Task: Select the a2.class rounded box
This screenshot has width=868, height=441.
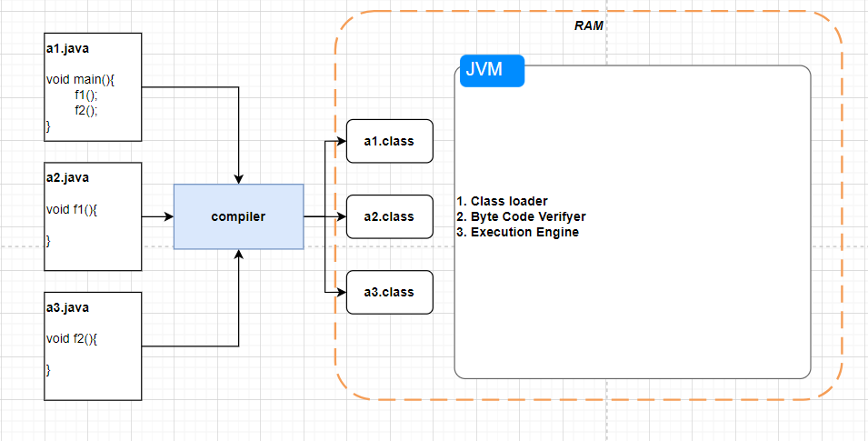Action: point(389,216)
